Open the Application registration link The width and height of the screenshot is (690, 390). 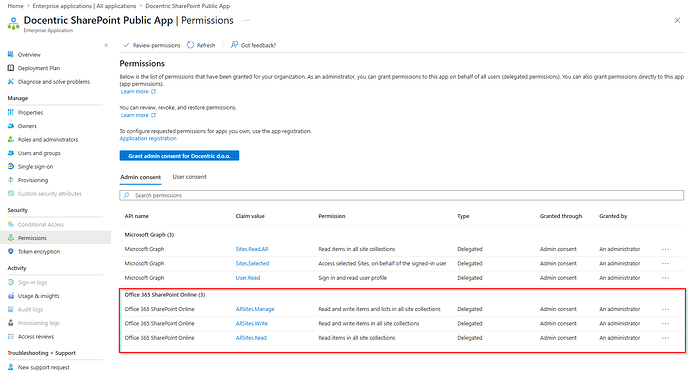(x=148, y=138)
